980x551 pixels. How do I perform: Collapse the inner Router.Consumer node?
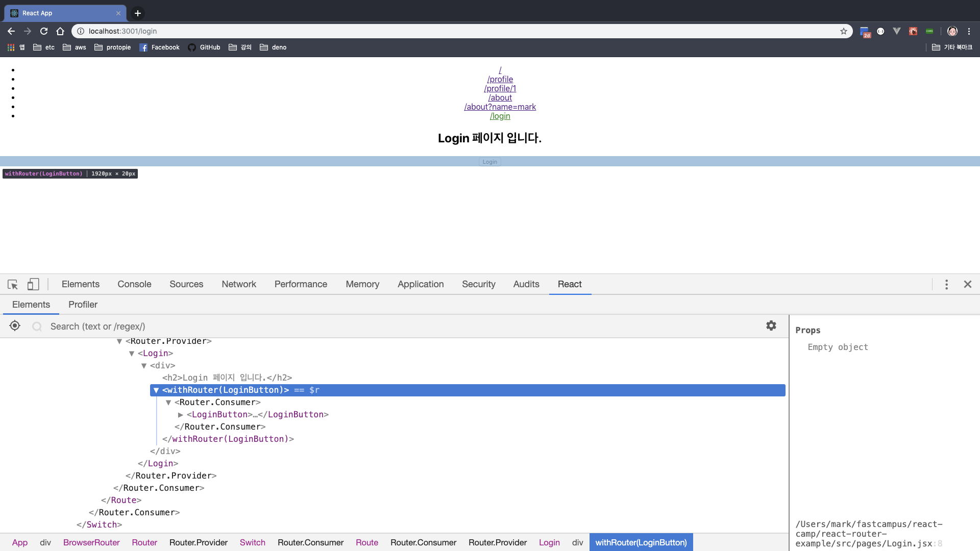168,403
